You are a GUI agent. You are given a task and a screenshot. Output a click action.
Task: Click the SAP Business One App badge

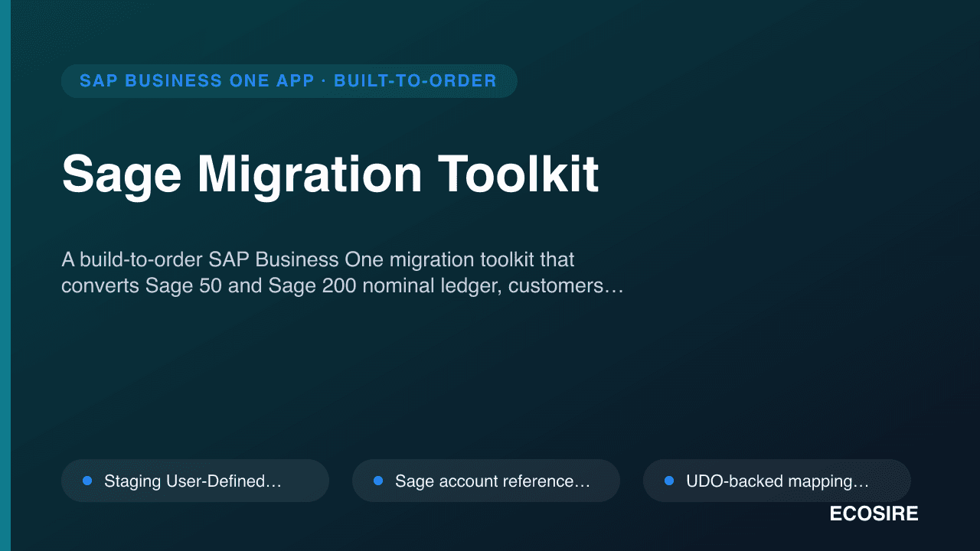click(289, 81)
